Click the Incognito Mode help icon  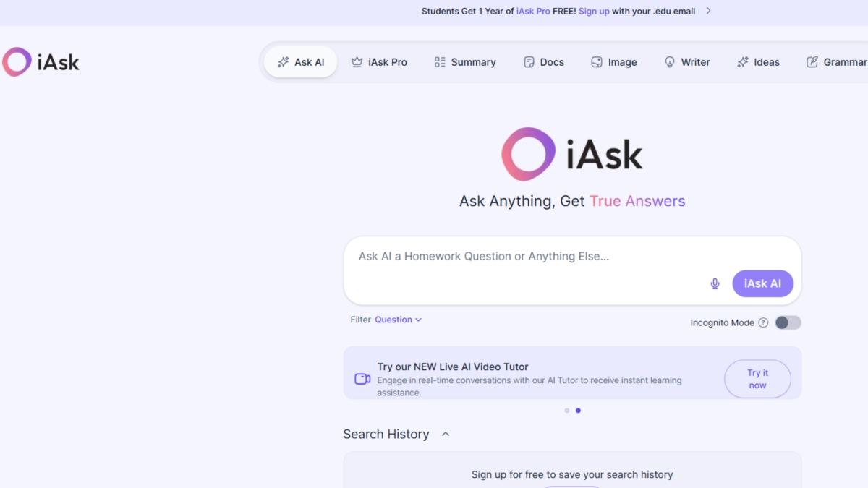(x=763, y=323)
